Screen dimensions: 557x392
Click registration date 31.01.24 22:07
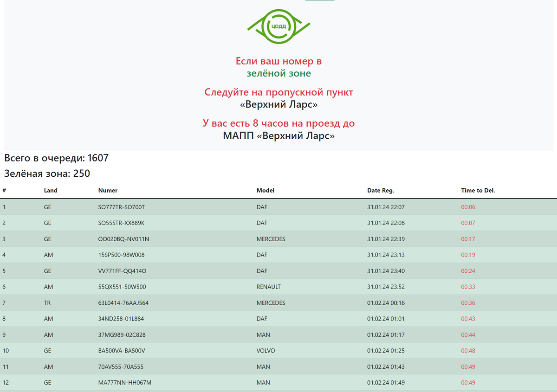[x=386, y=207]
